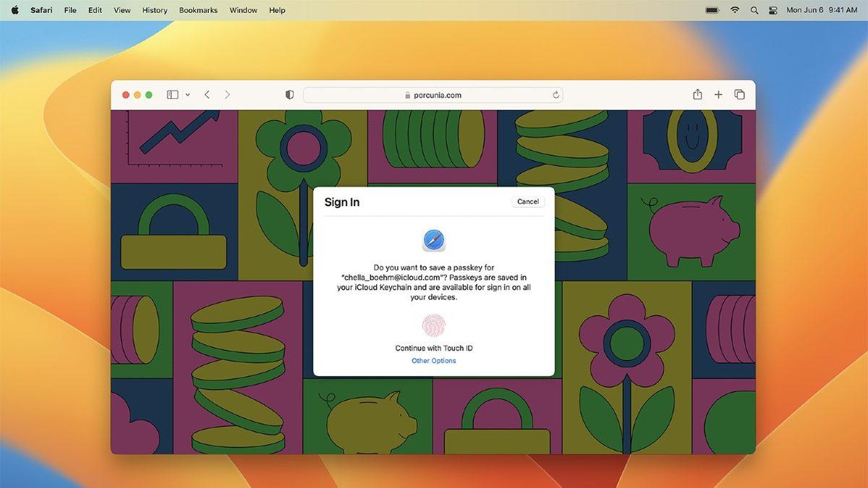This screenshot has height=488, width=868.
Task: Cancel the passkey sign in
Action: pyautogui.click(x=527, y=202)
